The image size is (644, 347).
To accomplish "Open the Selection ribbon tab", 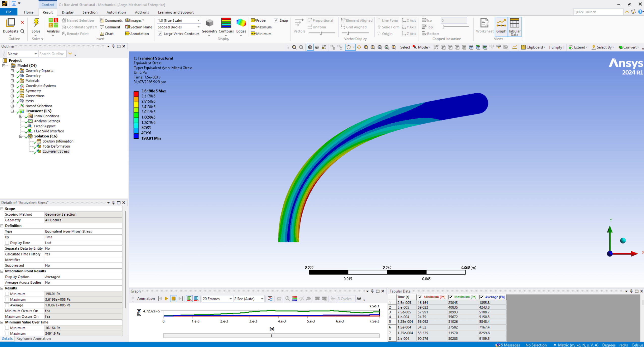I will [90, 12].
